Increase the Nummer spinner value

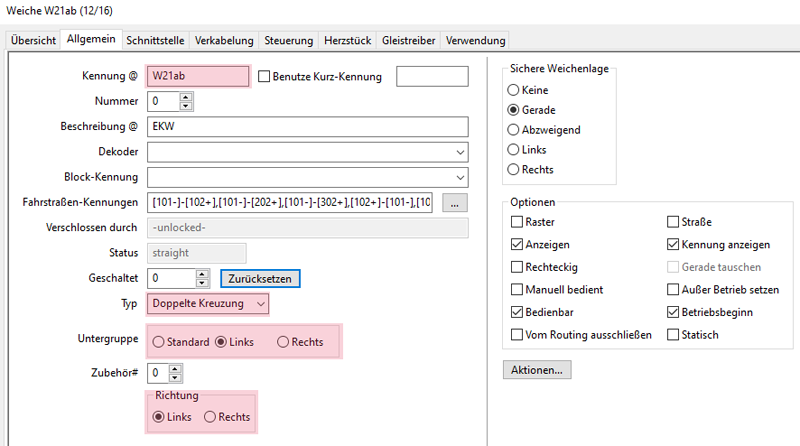pos(186,97)
